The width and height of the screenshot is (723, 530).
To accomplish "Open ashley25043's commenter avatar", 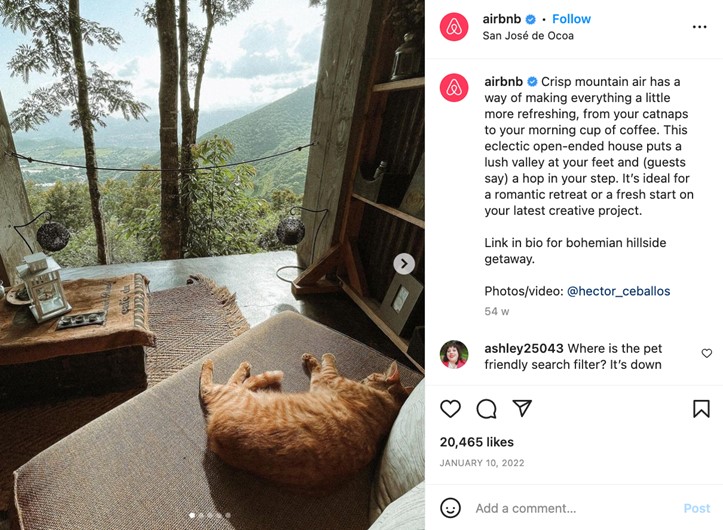I will [454, 354].
